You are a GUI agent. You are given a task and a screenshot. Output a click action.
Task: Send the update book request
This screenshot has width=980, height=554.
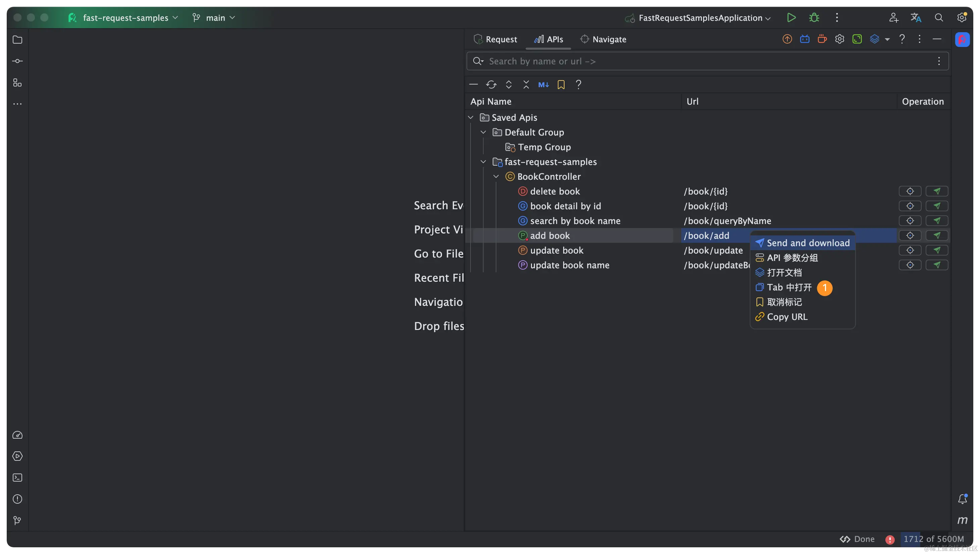(937, 250)
